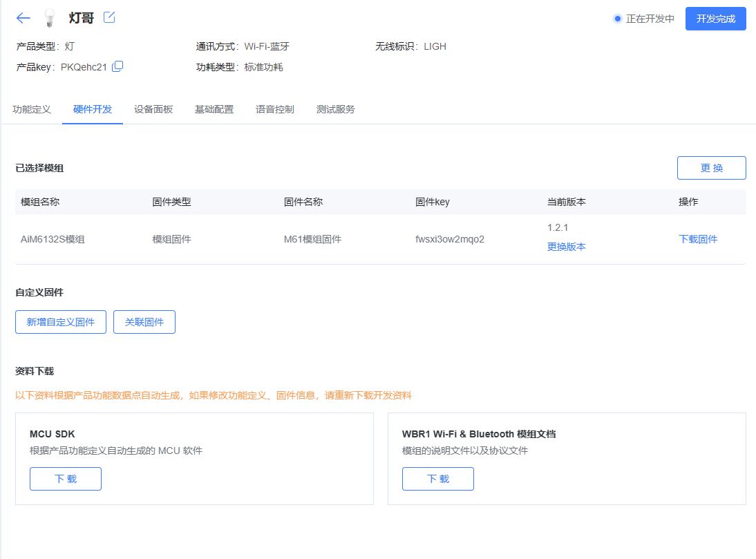Select module name AiM6132S模组
The width and height of the screenshot is (756, 559).
click(x=53, y=239)
